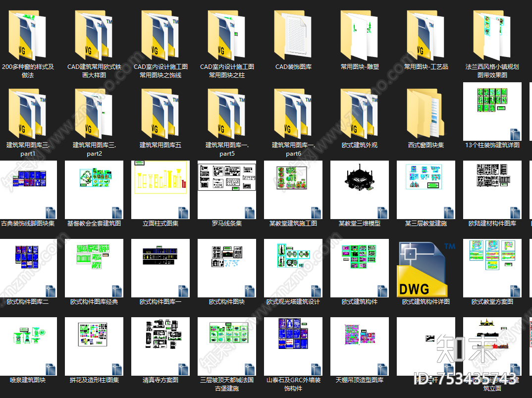The image size is (532, 398).
Task: Open the CAD建筑常用欧式铁画大样图 folder
Action: coord(94,36)
